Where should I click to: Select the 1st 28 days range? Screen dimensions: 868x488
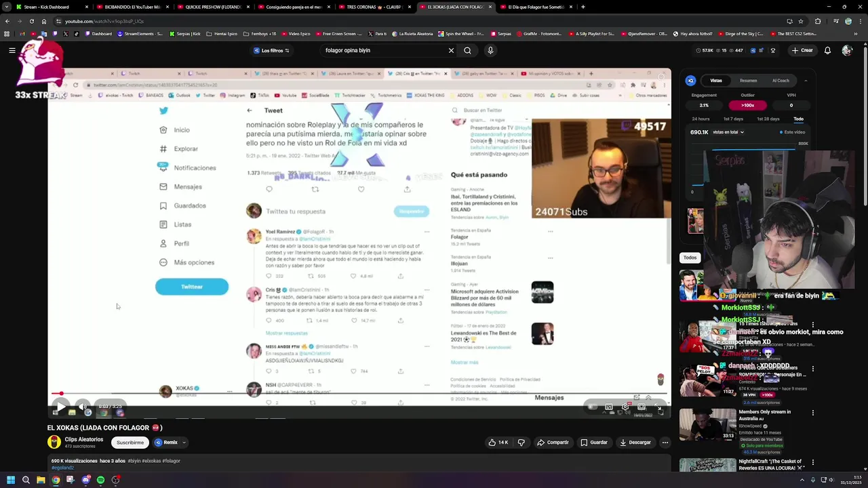(x=768, y=119)
